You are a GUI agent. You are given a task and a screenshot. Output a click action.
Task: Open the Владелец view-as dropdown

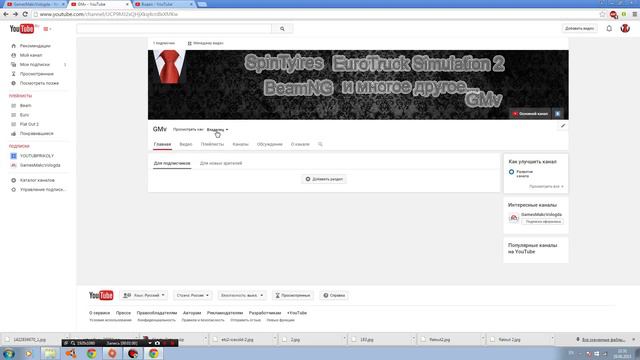coord(217,129)
